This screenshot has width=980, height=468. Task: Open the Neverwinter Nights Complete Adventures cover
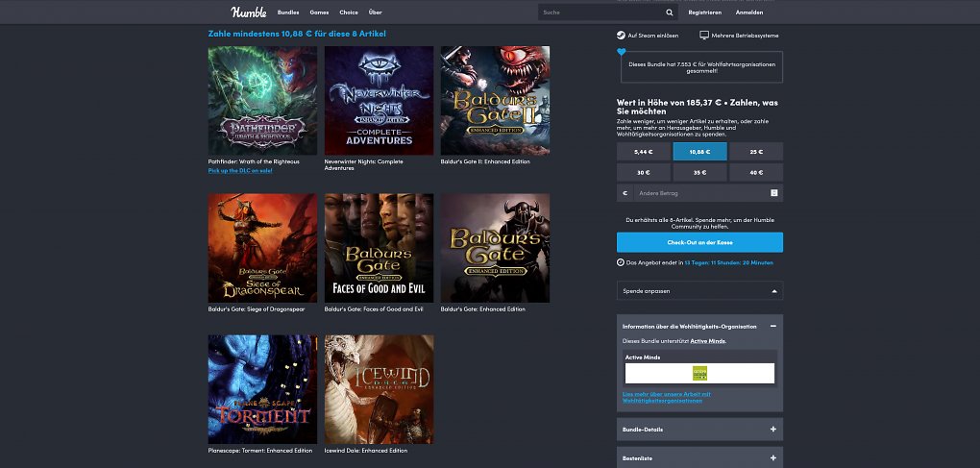(379, 101)
